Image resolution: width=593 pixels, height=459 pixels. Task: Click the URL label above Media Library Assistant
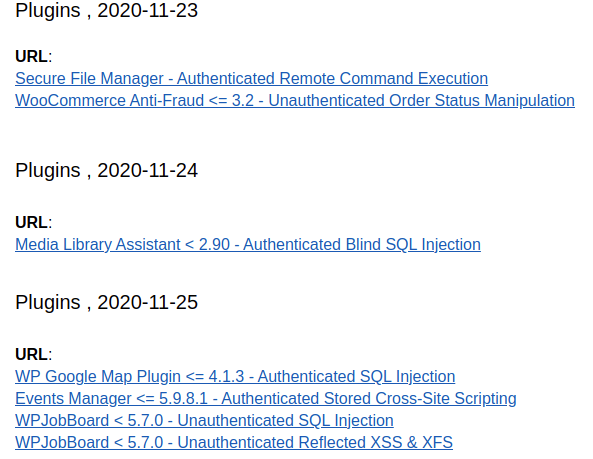point(31,223)
